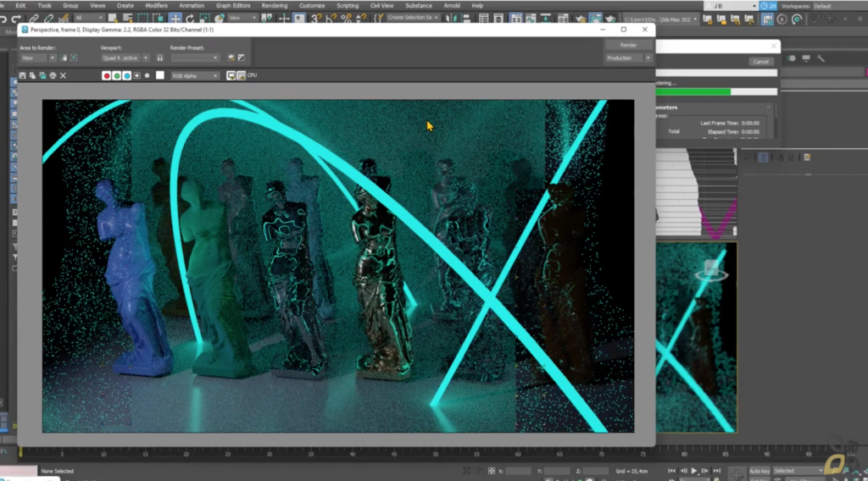Open the JB user account dropdown

click(x=730, y=6)
